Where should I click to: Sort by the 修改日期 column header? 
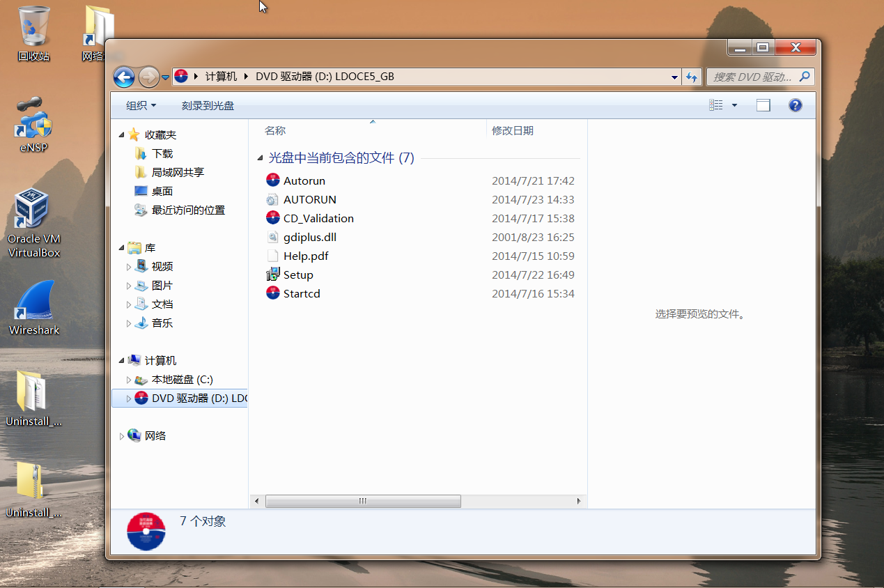pyautogui.click(x=513, y=130)
